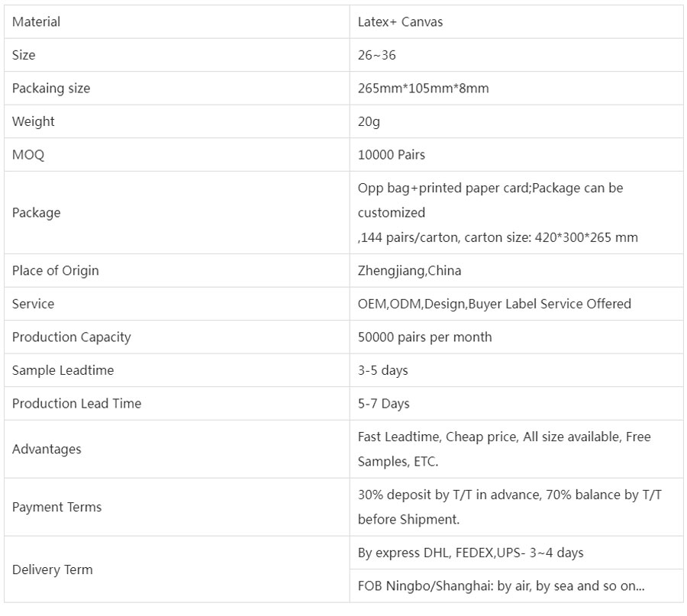Select the "10000 Pairs" value cell
Image resolution: width=687 pixels, height=616 pixels.
tap(392, 155)
